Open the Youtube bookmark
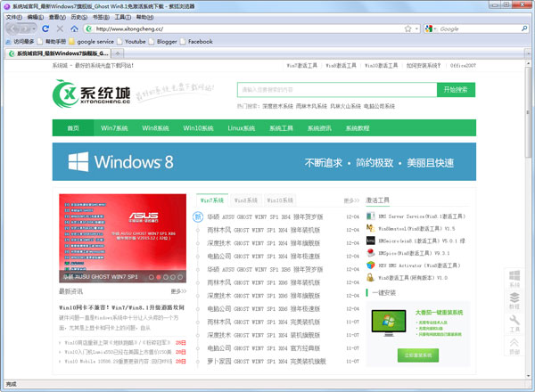 click(131, 42)
